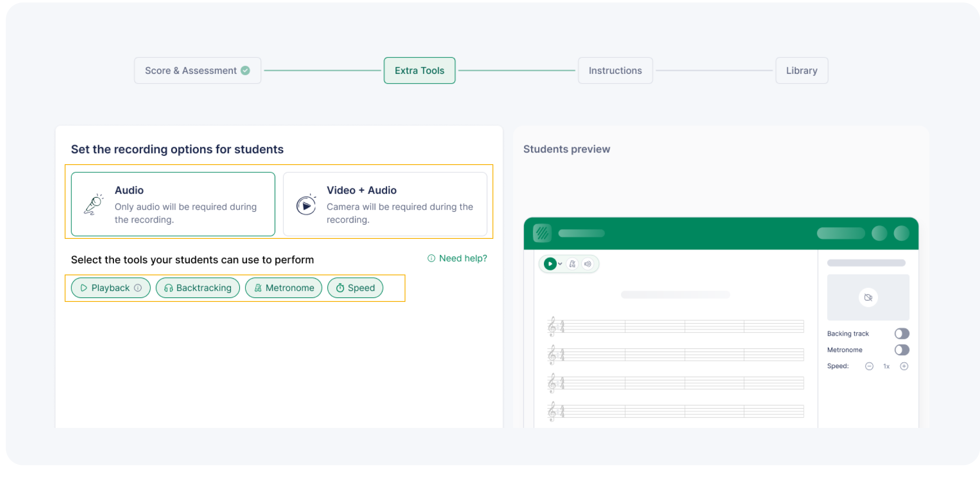Return to Score & Assessment step
The width and height of the screenshot is (980, 481).
[x=197, y=70]
